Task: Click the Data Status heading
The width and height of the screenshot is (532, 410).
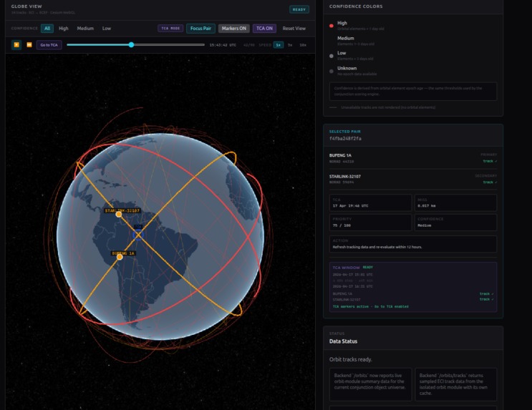Action: coord(343,341)
